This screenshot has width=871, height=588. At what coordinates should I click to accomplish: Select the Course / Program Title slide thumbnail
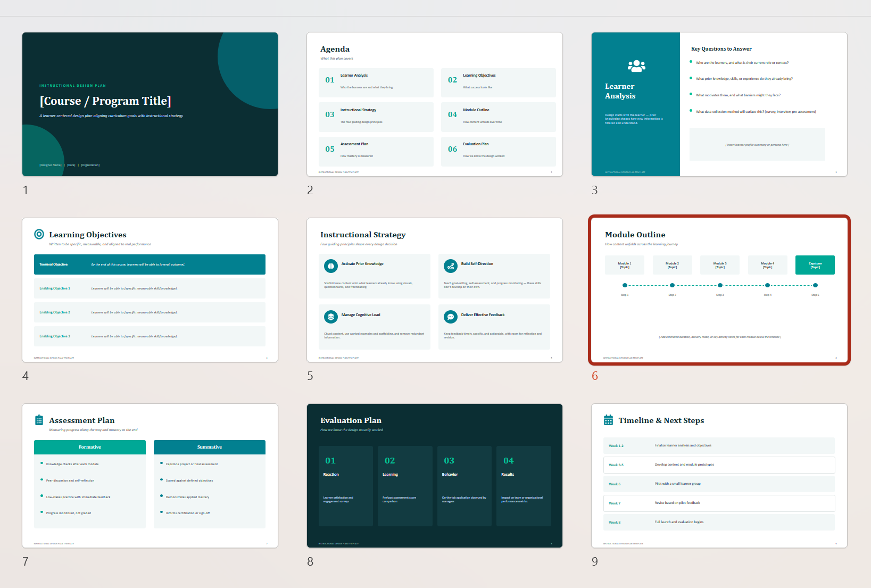tap(150, 104)
